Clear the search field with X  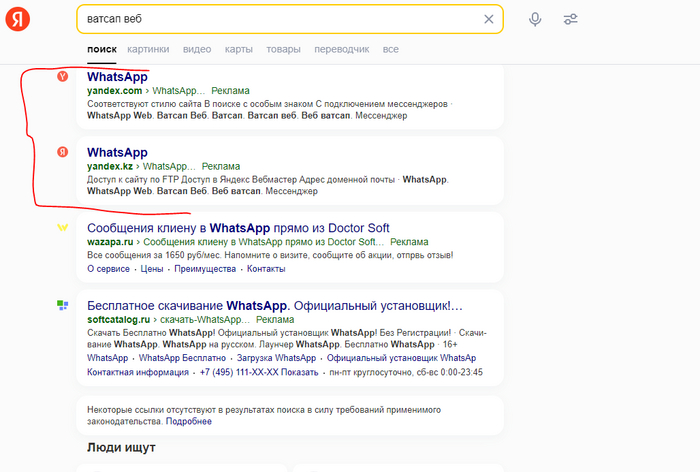click(488, 19)
